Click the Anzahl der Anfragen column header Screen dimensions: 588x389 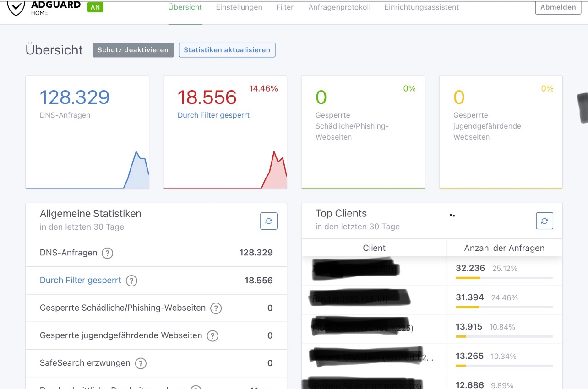click(504, 248)
